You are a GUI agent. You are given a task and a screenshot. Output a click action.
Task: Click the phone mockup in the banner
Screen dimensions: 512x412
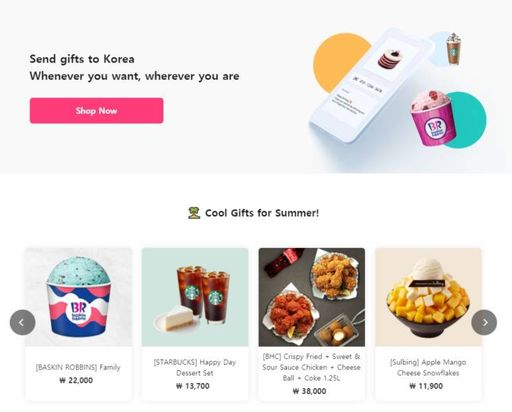370,85
